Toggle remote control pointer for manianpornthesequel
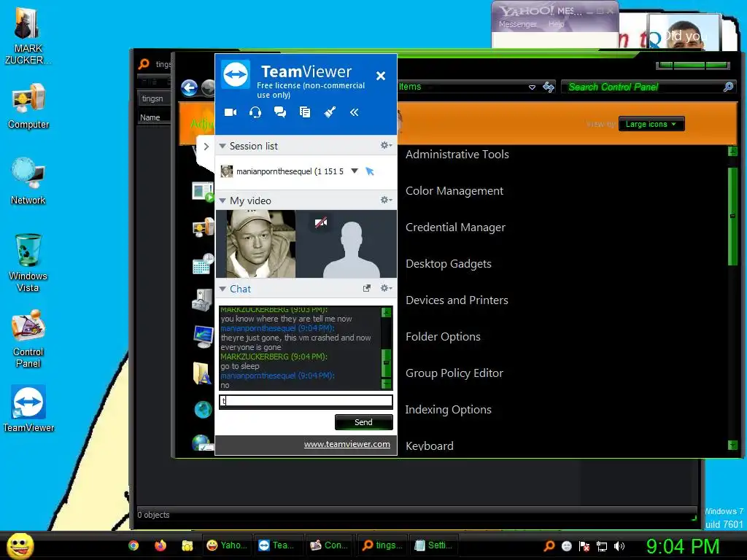Image resolution: width=747 pixels, height=560 pixels. (x=370, y=171)
